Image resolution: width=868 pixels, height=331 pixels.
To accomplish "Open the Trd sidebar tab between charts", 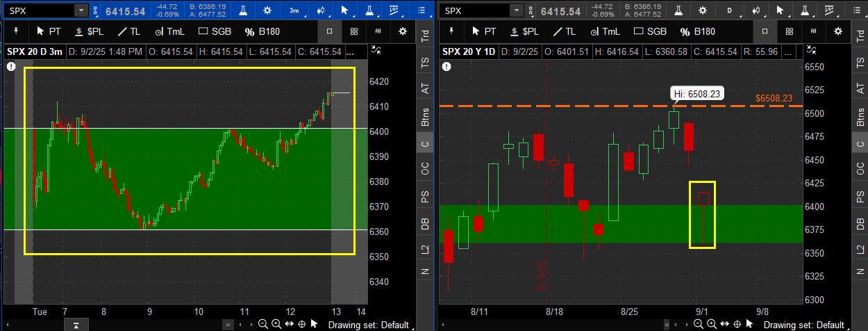I will point(425,37).
